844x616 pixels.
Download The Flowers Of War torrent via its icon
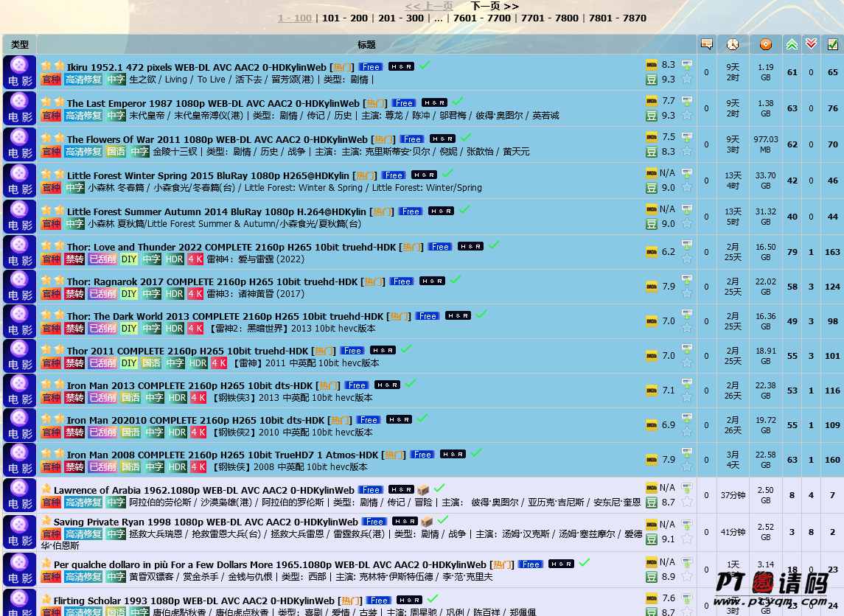tap(687, 137)
